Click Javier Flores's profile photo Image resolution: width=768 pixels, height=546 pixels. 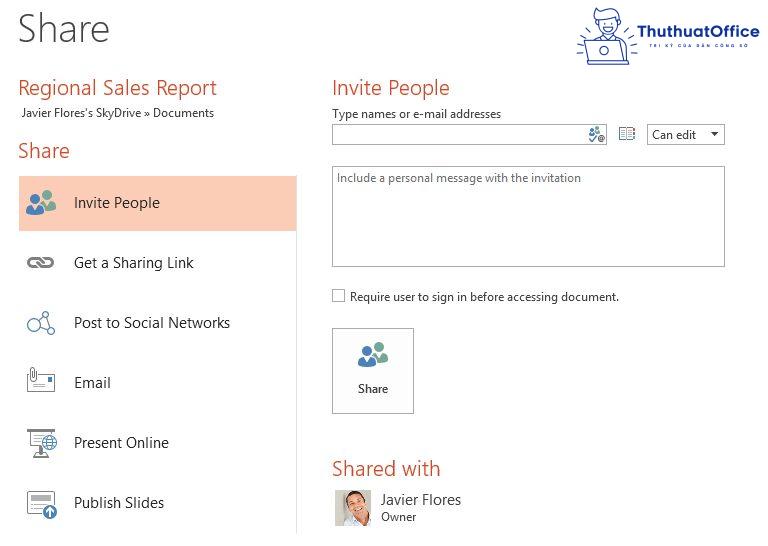pos(353,507)
